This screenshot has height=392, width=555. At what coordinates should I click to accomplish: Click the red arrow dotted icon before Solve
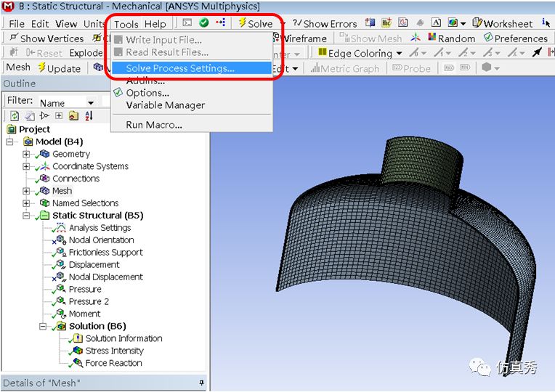point(221,23)
